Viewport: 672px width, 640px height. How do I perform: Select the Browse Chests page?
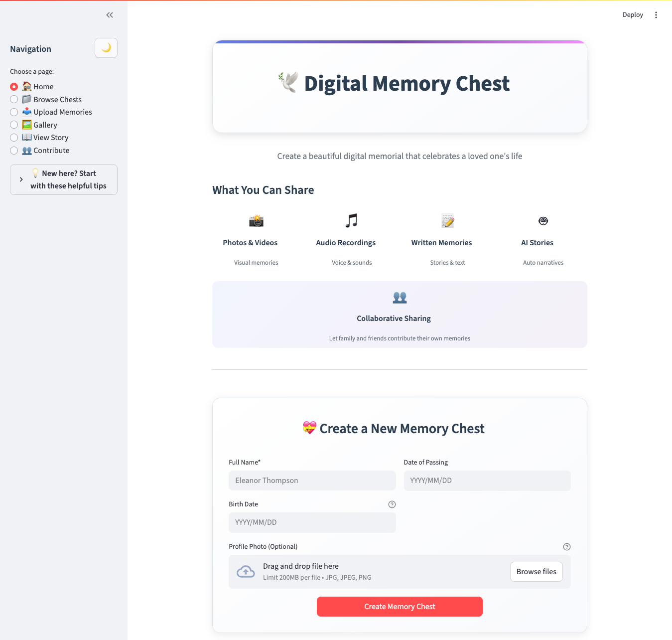14,99
